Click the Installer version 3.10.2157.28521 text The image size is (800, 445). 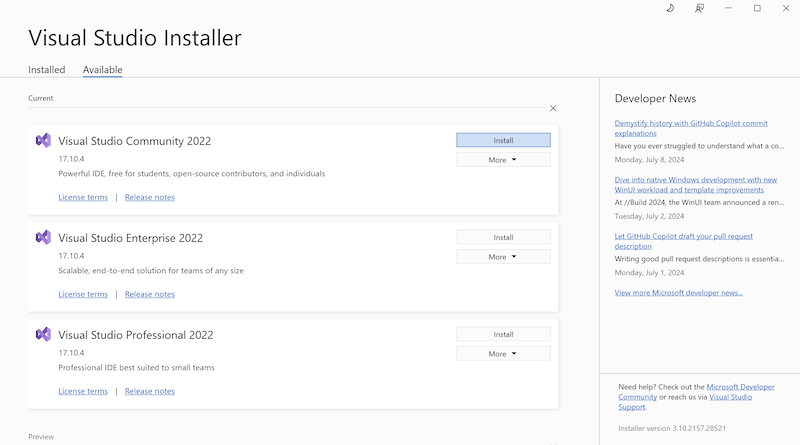[x=672, y=428]
